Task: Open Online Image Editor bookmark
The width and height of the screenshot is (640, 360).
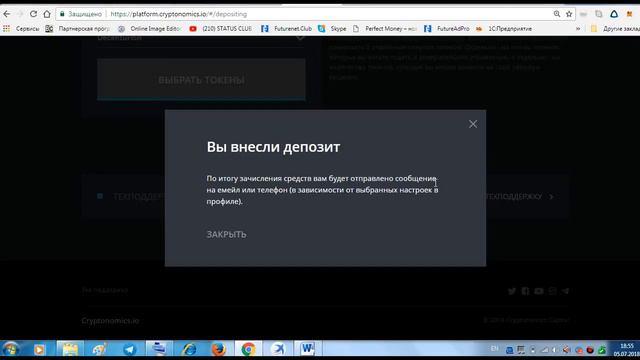Action: tap(150, 29)
